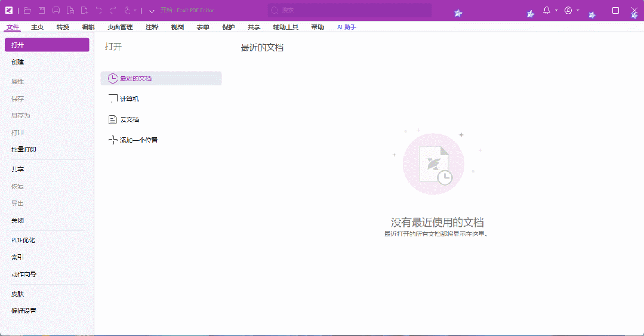Screen dimensions: 644x336
Task: Click the redo arrow icon
Action: [113, 10]
